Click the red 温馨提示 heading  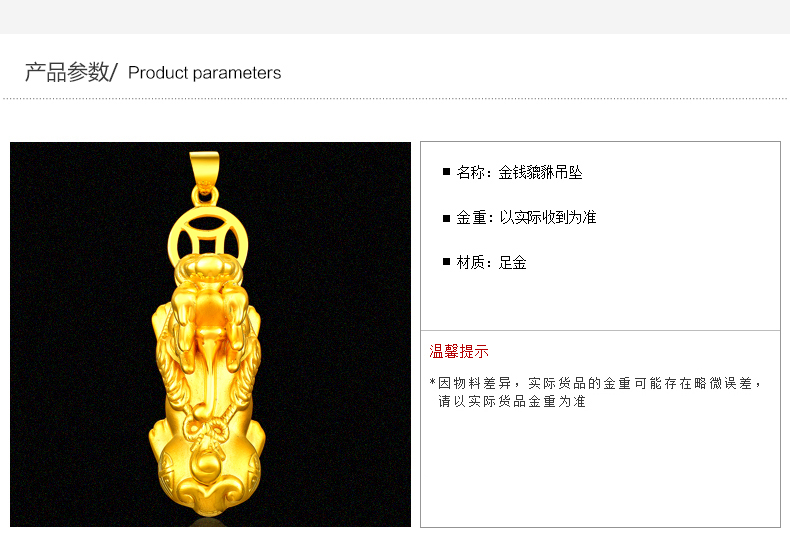point(459,351)
